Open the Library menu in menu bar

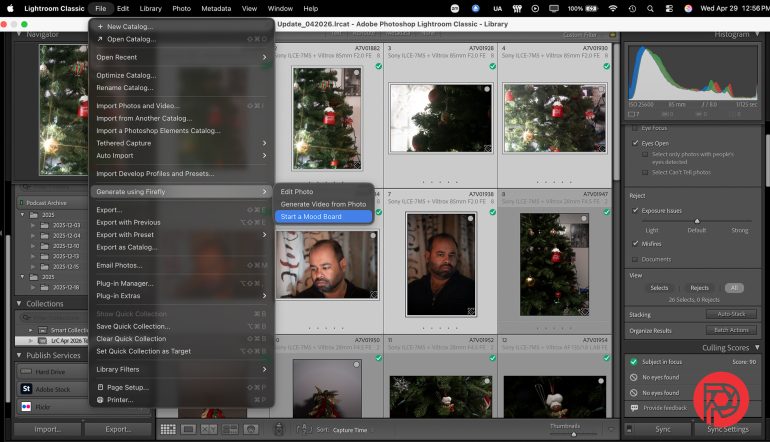click(150, 8)
